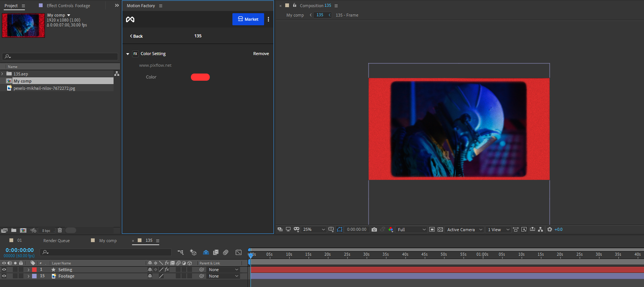The image size is (644, 287).
Task: Take a snapshot with the camera icon
Action: click(x=374, y=230)
